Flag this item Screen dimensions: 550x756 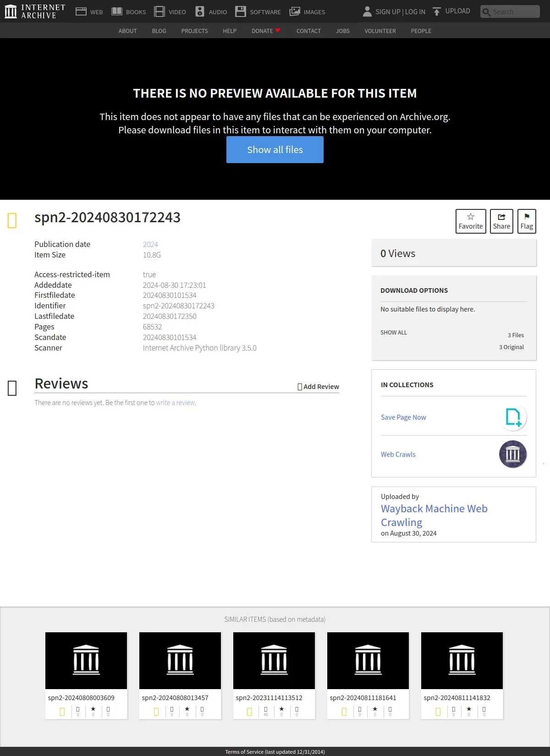pos(527,221)
